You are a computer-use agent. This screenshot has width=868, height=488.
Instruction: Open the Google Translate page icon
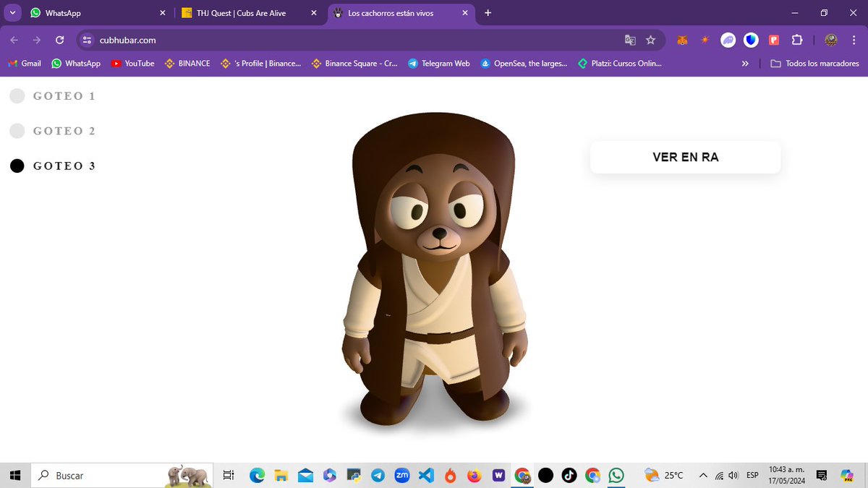tap(630, 40)
